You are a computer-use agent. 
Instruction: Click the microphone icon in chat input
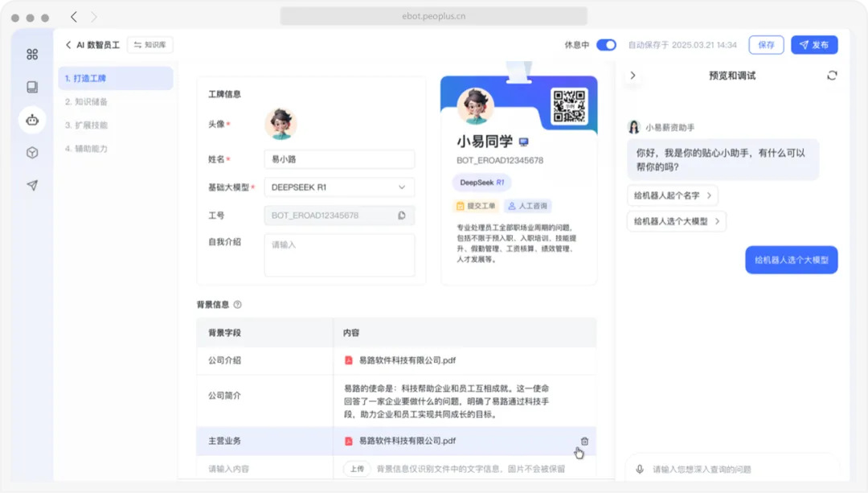639,469
